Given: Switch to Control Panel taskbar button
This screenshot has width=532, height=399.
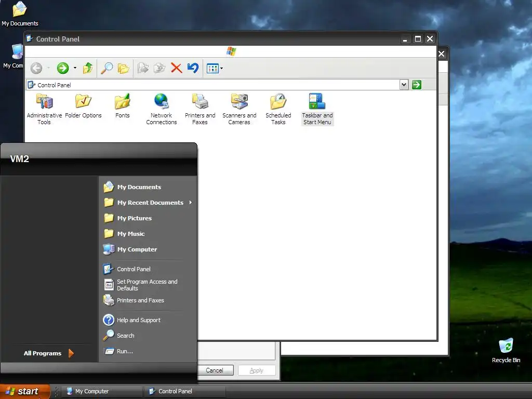Looking at the screenshot, I should point(185,391).
